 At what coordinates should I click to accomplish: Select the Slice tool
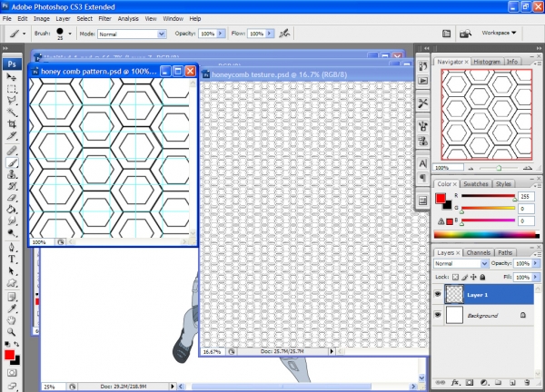[12, 136]
